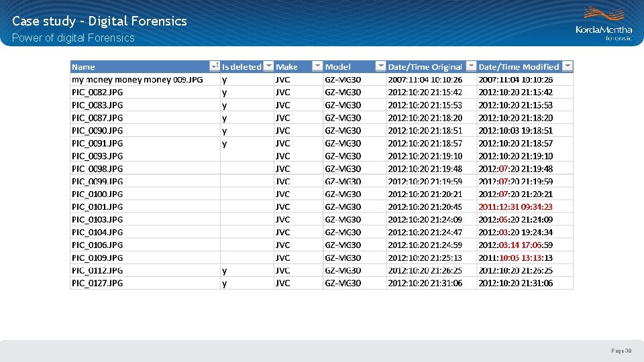Click the slide title 'Case study - Digital Forensics'
This screenshot has width=644, height=362.
[x=99, y=21]
